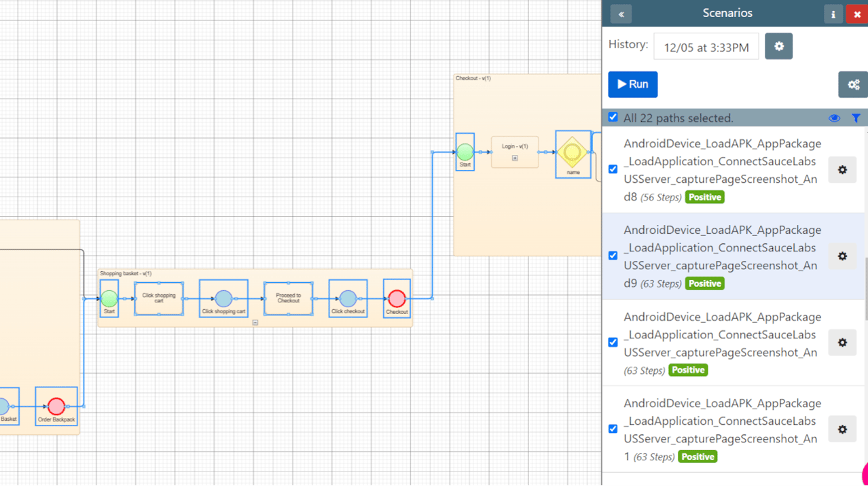The image size is (868, 488).
Task: Open gear settings for 56 Steps path
Action: (842, 170)
